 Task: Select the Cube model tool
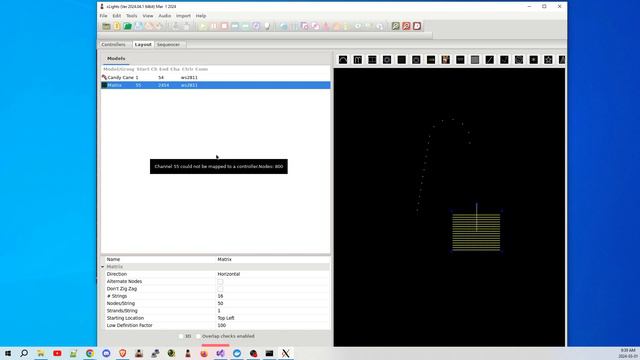coord(402,60)
